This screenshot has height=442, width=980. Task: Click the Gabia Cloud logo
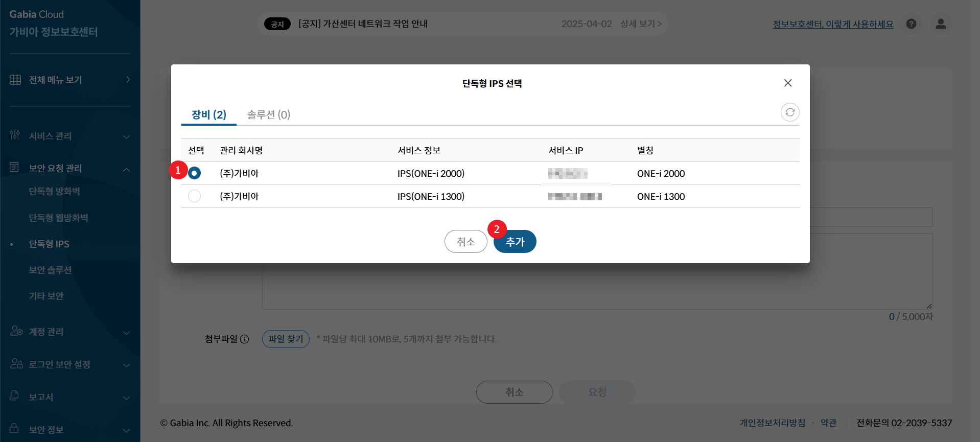click(x=37, y=14)
